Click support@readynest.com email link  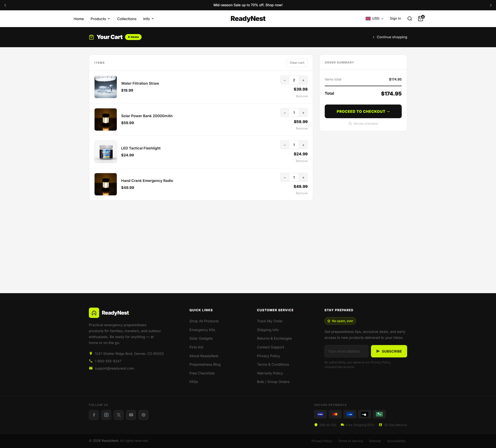(114, 368)
